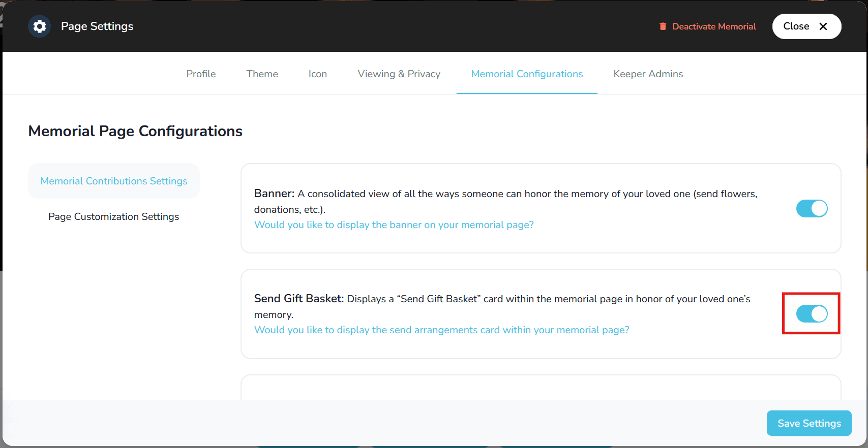Select the Viewing & Privacy tab
The image size is (868, 448).
(x=399, y=74)
